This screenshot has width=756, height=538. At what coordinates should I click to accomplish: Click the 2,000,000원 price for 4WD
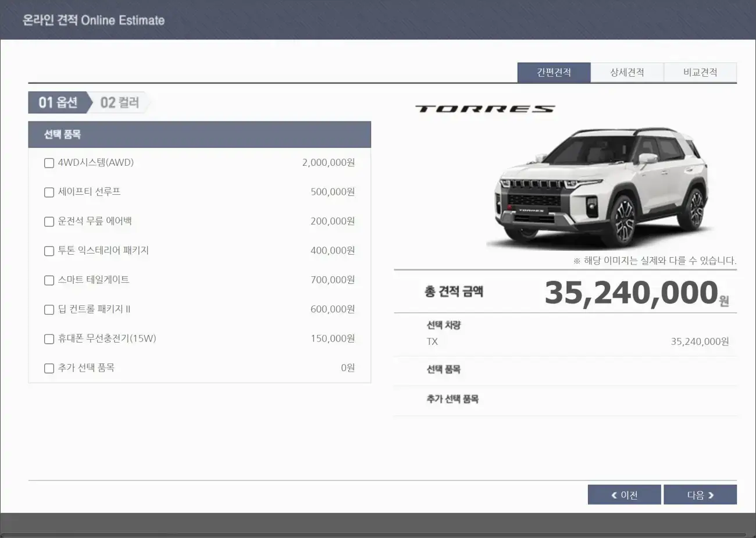tap(329, 163)
